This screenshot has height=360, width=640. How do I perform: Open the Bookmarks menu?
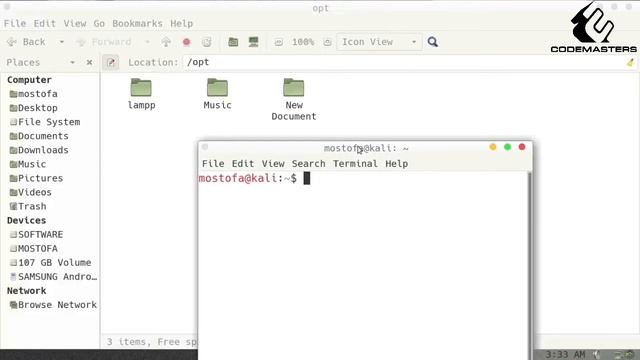tap(137, 23)
